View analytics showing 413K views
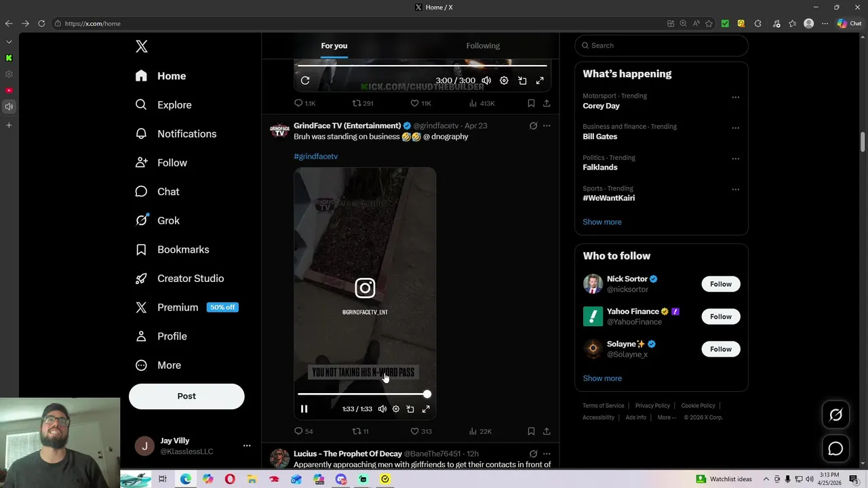Viewport: 868px width, 488px height. click(x=481, y=104)
